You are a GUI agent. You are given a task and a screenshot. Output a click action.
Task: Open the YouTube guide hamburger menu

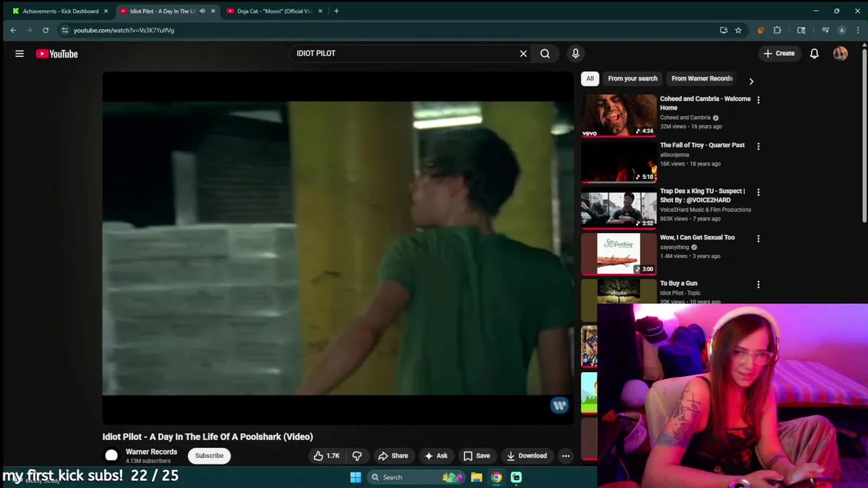pyautogui.click(x=20, y=54)
